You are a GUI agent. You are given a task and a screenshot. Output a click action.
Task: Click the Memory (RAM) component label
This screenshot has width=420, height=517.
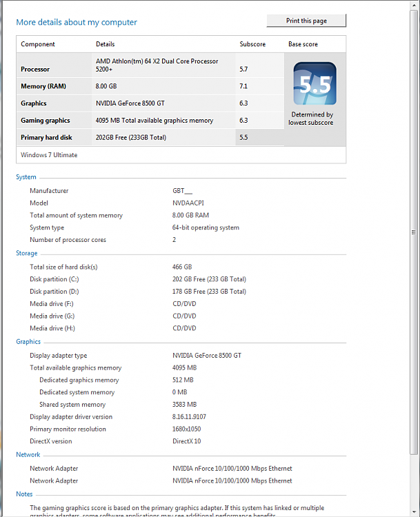click(43, 86)
